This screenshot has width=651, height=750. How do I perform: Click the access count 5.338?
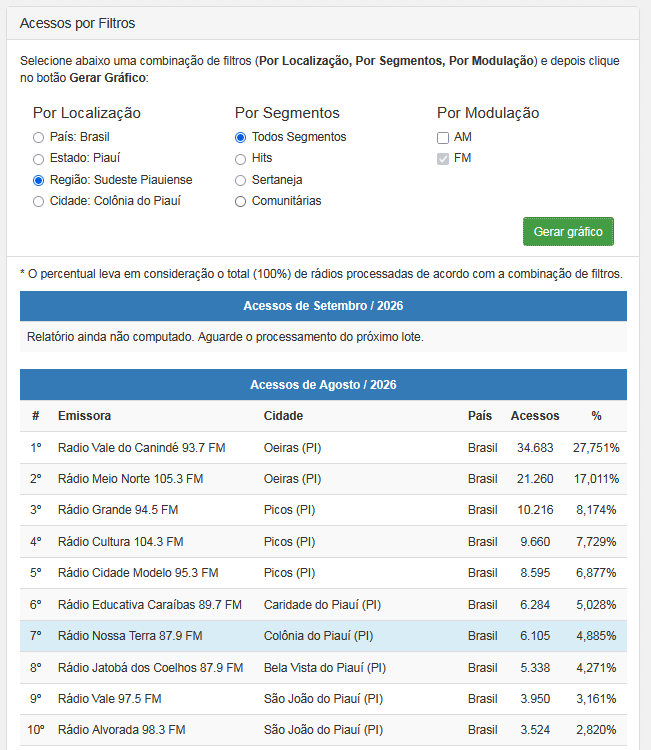[x=535, y=667]
